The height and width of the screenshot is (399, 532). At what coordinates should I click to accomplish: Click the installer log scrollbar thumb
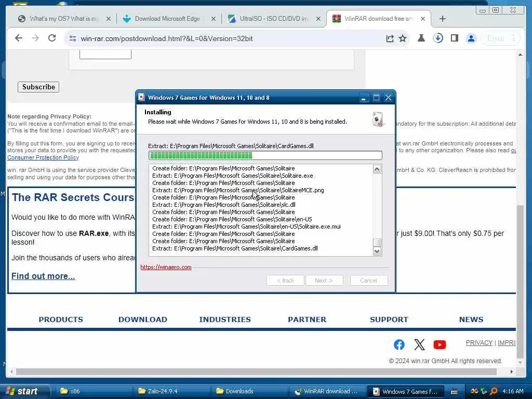click(x=377, y=242)
